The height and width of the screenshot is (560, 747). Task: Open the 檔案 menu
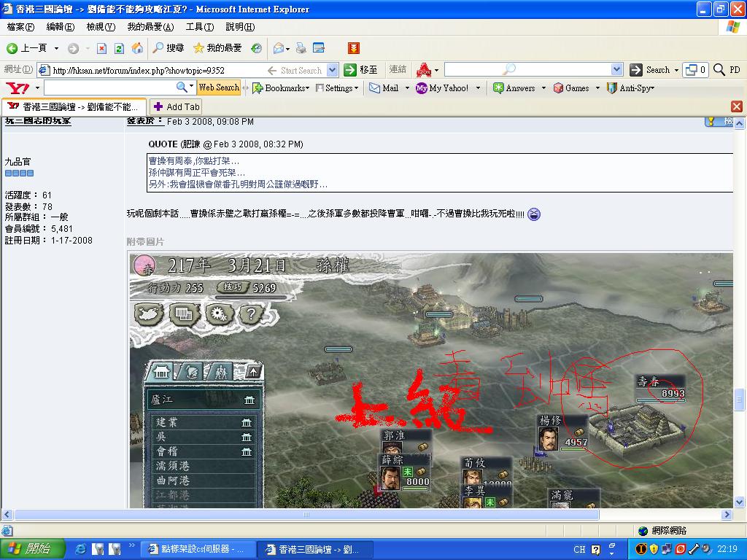[21, 27]
